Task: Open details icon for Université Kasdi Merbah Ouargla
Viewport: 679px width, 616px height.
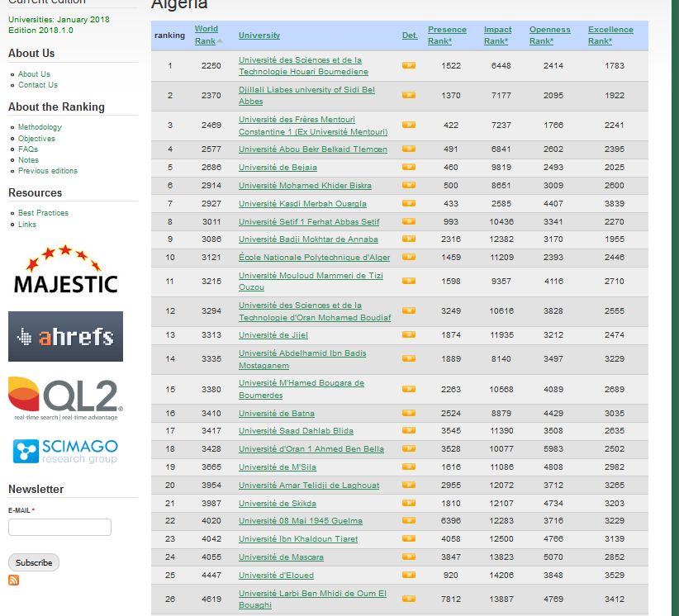Action: [408, 203]
